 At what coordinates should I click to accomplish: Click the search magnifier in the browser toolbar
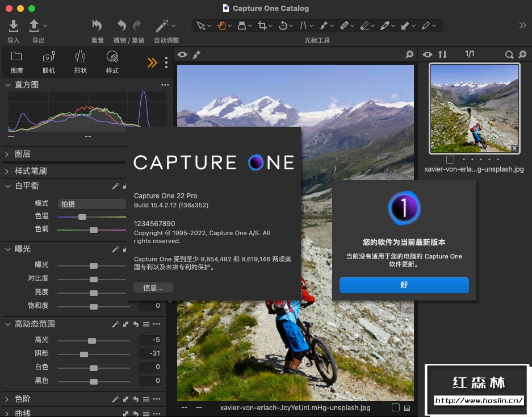[509, 55]
